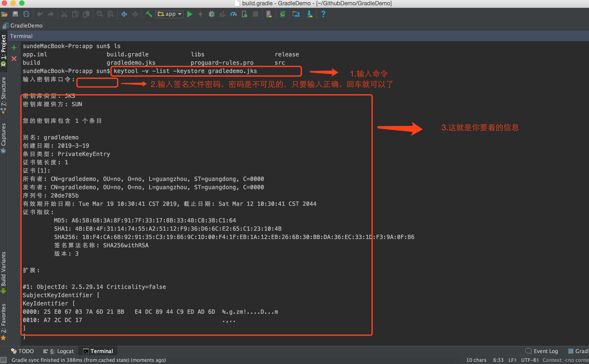Open the Captures side tab

pyautogui.click(x=3, y=138)
